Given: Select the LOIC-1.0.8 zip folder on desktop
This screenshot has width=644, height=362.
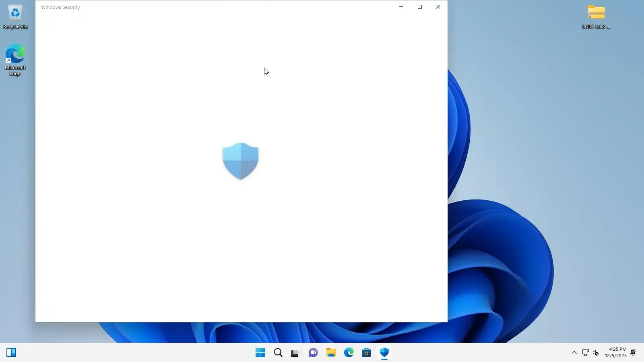Looking at the screenshot, I should coord(596,17).
